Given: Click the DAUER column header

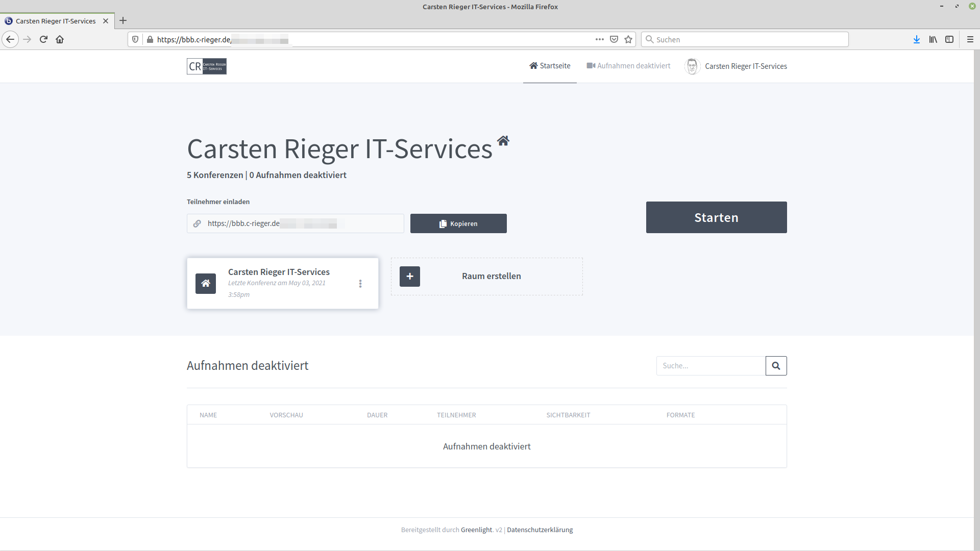Looking at the screenshot, I should [x=377, y=415].
